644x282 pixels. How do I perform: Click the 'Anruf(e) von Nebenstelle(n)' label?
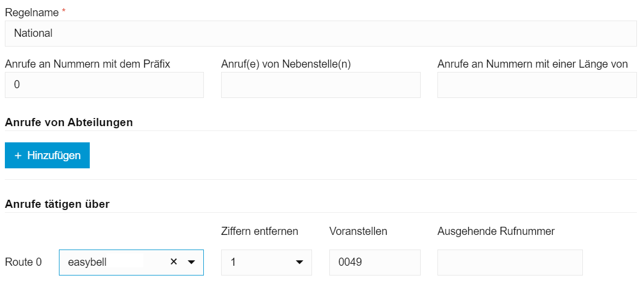286,64
